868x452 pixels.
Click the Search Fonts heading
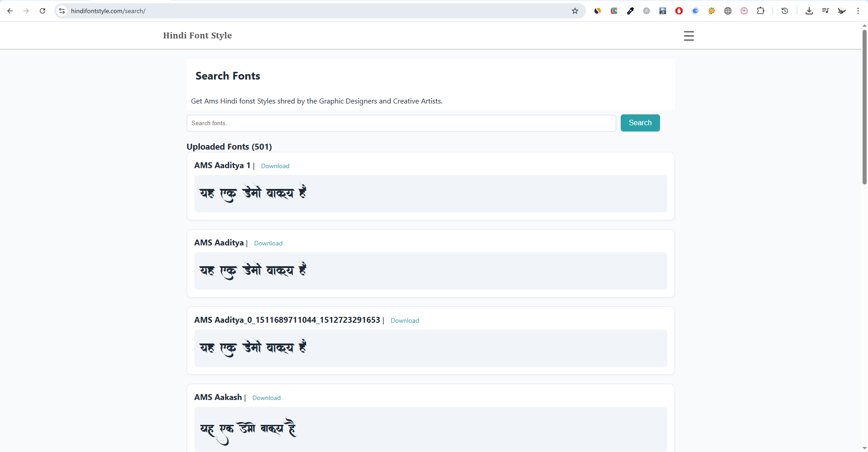point(228,76)
